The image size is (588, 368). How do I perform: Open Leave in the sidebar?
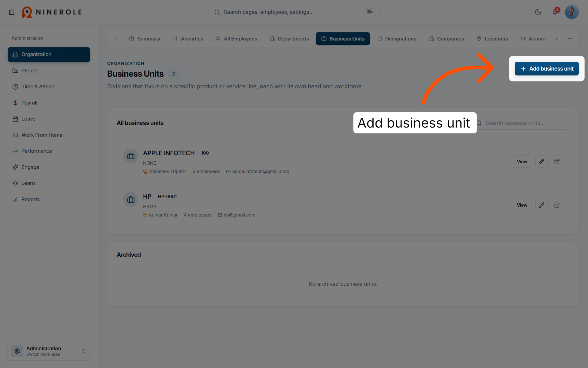[49, 119]
